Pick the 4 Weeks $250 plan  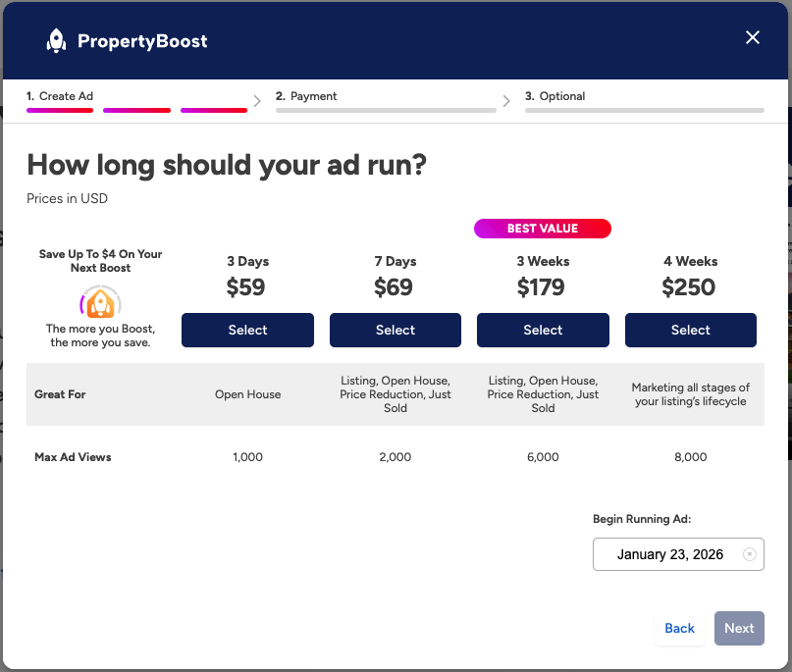pos(690,331)
